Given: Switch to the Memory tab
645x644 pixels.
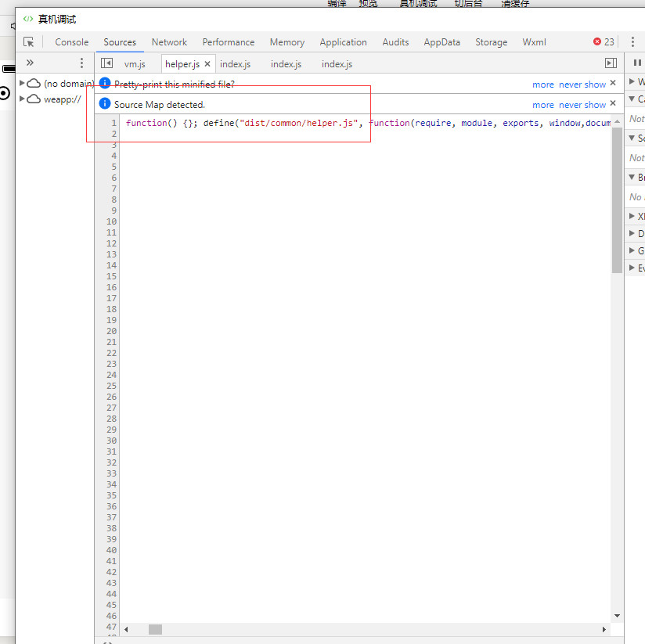Looking at the screenshot, I should pos(287,42).
